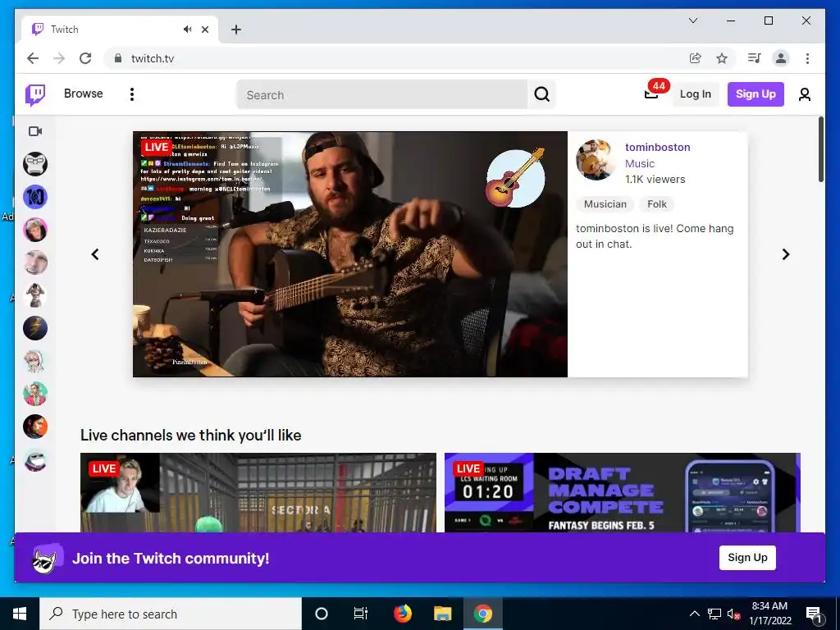The image size is (840, 630).
Task: Open the tominboston live stream video
Action: 350,254
